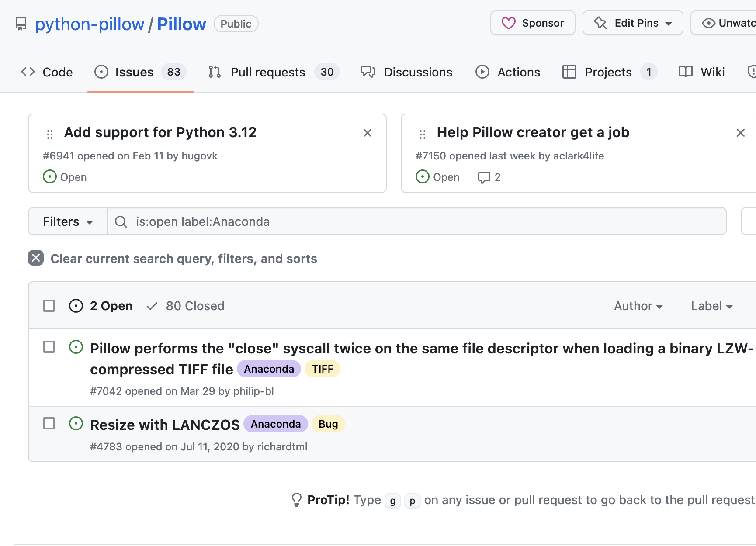Switch to the Code tab
The height and width of the screenshot is (546, 756).
click(x=47, y=72)
